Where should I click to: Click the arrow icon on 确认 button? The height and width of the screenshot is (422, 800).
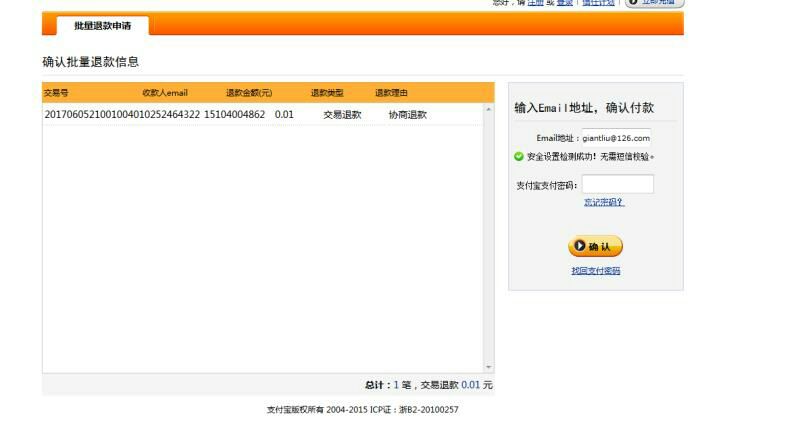tap(579, 247)
